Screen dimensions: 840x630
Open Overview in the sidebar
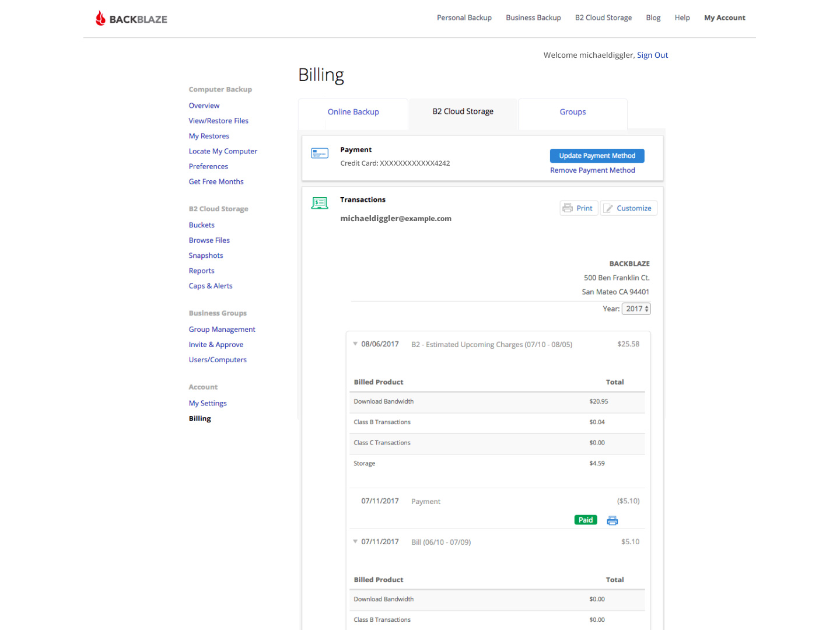point(204,106)
